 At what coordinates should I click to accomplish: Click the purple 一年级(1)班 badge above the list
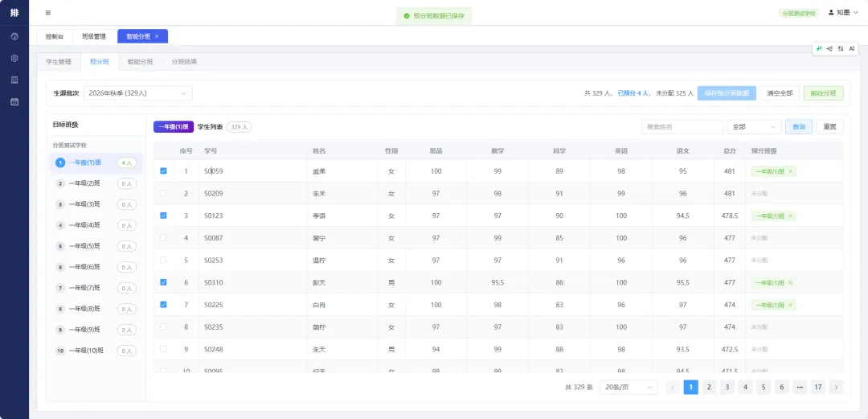pyautogui.click(x=174, y=127)
